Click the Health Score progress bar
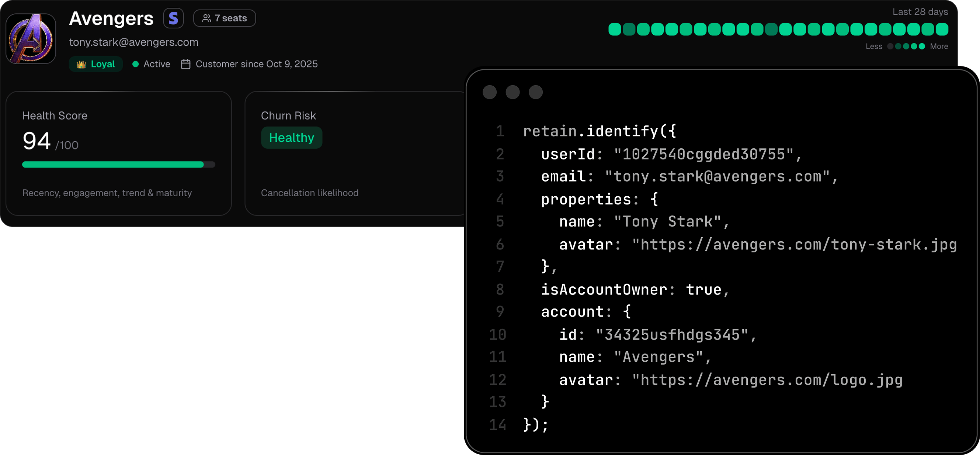This screenshot has width=980, height=455. coord(119,165)
